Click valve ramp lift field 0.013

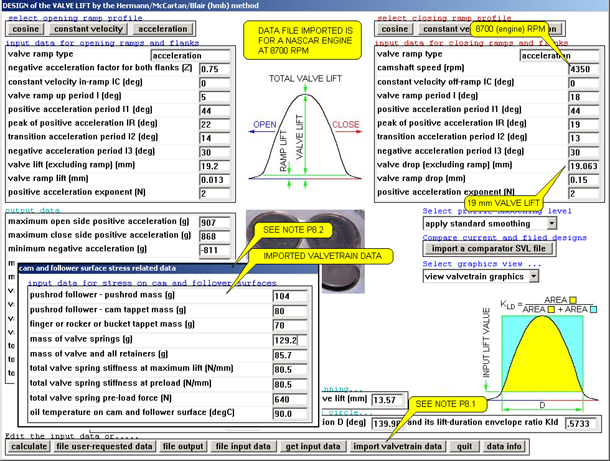tap(215, 180)
